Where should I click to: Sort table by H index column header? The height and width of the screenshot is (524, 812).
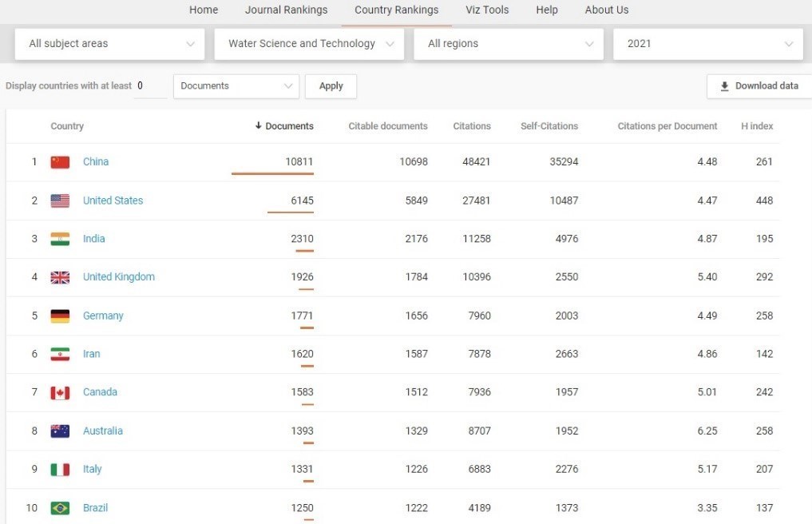tap(757, 126)
